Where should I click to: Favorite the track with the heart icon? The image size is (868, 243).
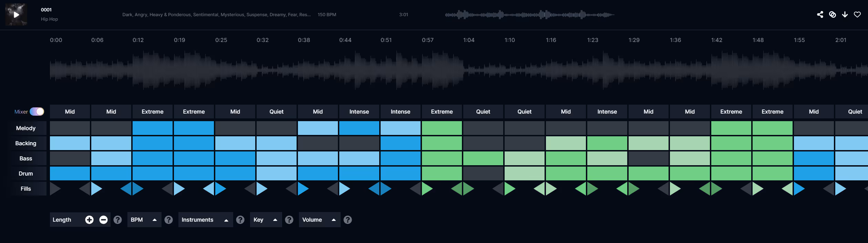coord(857,14)
